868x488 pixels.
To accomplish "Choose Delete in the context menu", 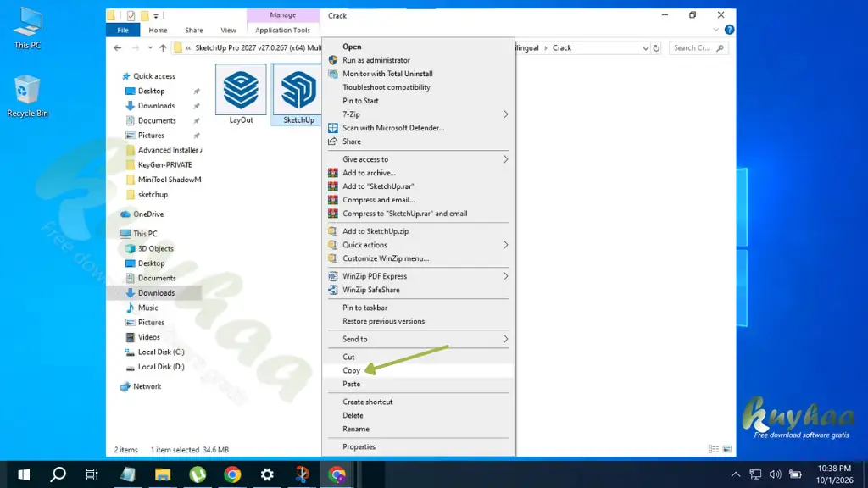I will tap(353, 415).
